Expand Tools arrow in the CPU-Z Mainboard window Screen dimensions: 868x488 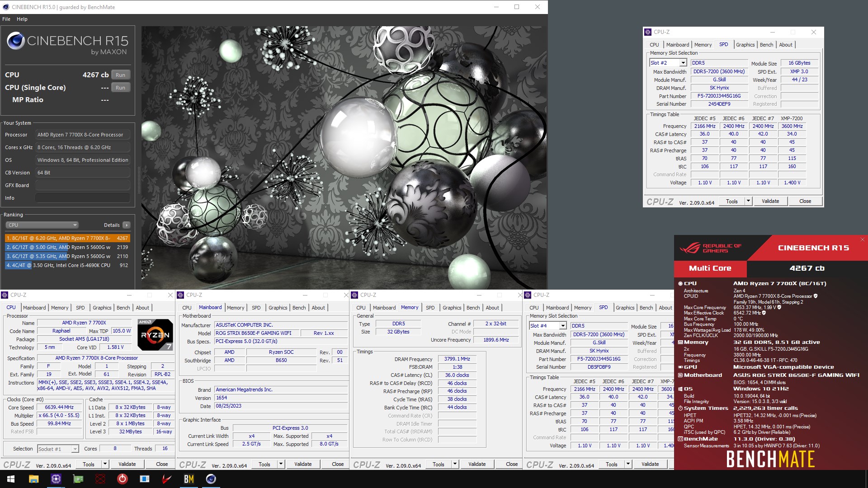point(281,464)
